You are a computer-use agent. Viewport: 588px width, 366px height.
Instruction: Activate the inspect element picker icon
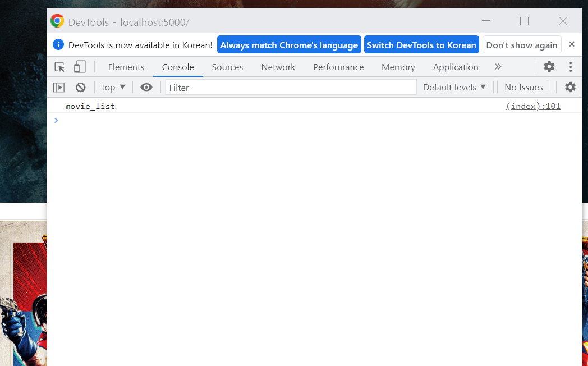pyautogui.click(x=59, y=67)
